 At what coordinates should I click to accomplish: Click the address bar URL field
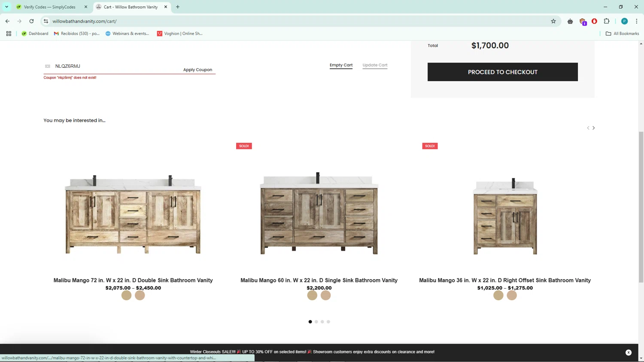click(x=301, y=21)
